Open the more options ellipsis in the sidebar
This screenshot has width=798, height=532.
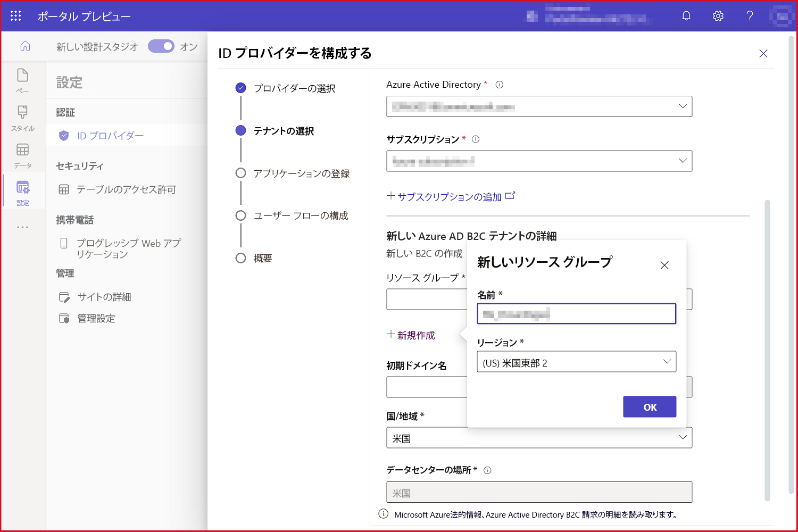coord(22,227)
